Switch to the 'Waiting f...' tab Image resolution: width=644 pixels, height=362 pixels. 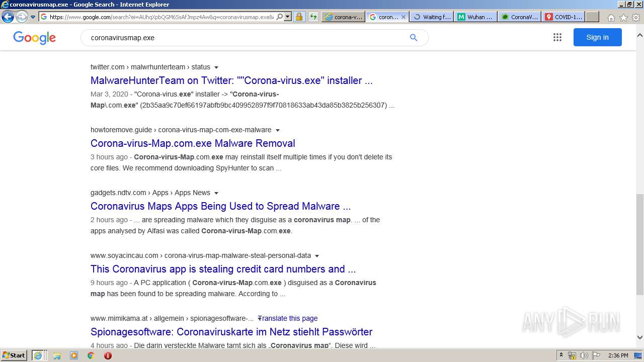(432, 17)
